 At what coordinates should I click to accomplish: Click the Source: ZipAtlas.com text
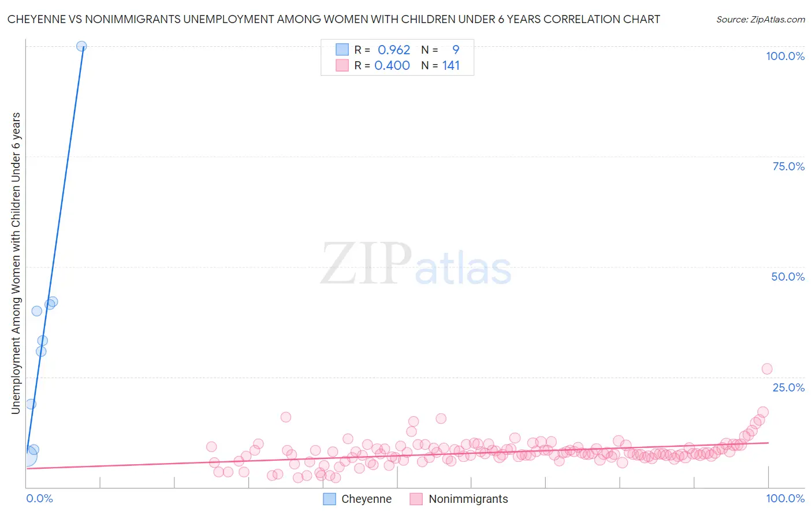761,19
